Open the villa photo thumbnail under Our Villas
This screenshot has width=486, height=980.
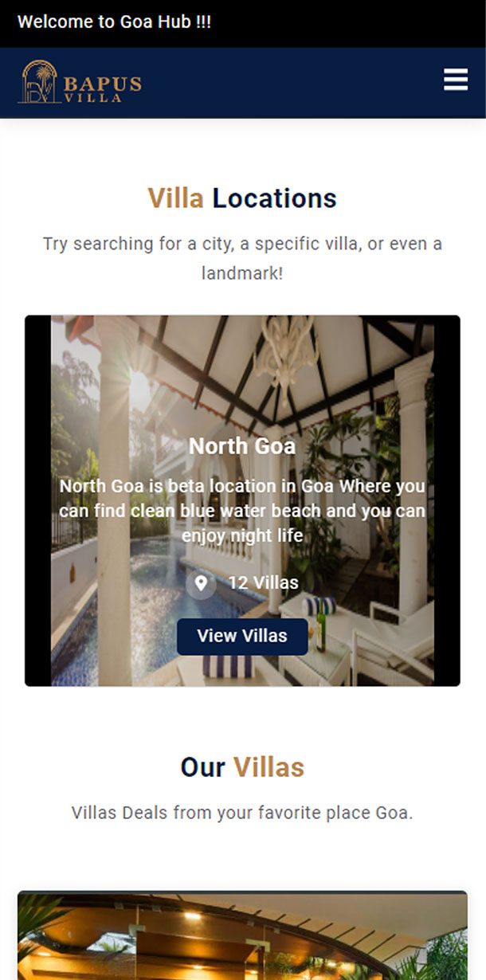pos(242,935)
